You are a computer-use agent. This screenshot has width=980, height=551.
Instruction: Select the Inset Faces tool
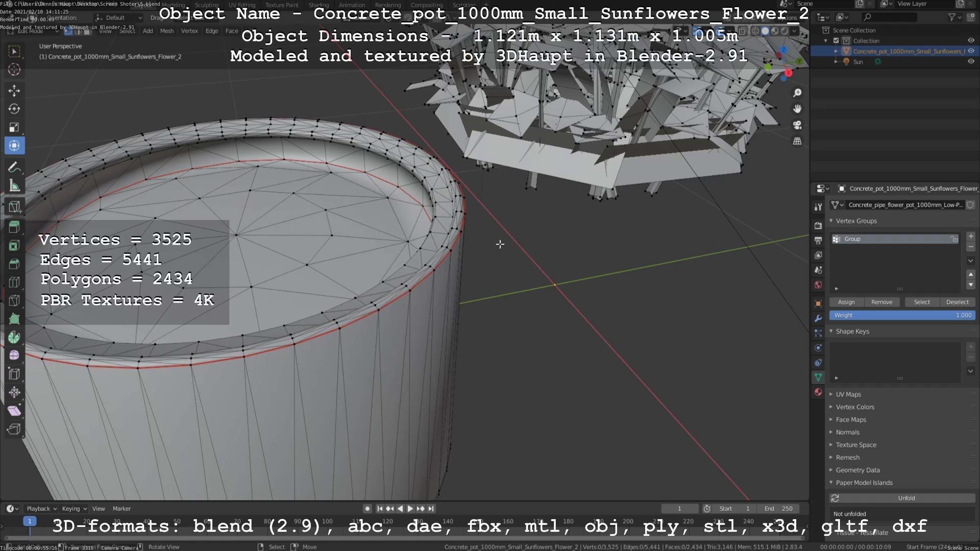tap(14, 245)
